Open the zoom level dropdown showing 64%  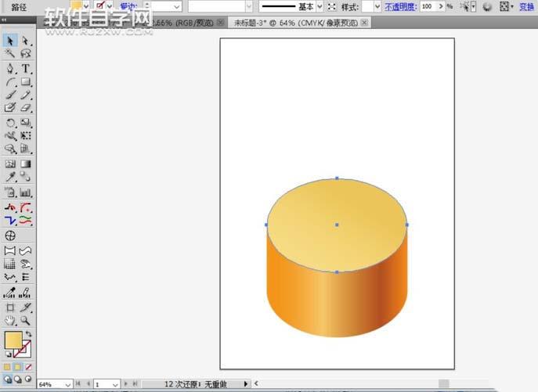(67, 384)
